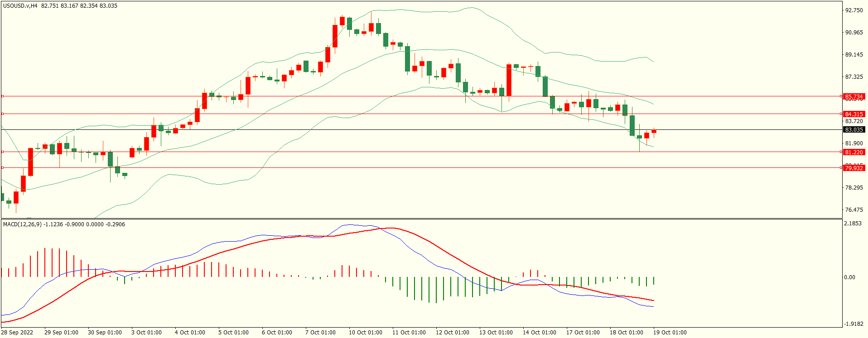
Task: Click left handle of the 79.932 horizontal line
Action: click(3, 168)
